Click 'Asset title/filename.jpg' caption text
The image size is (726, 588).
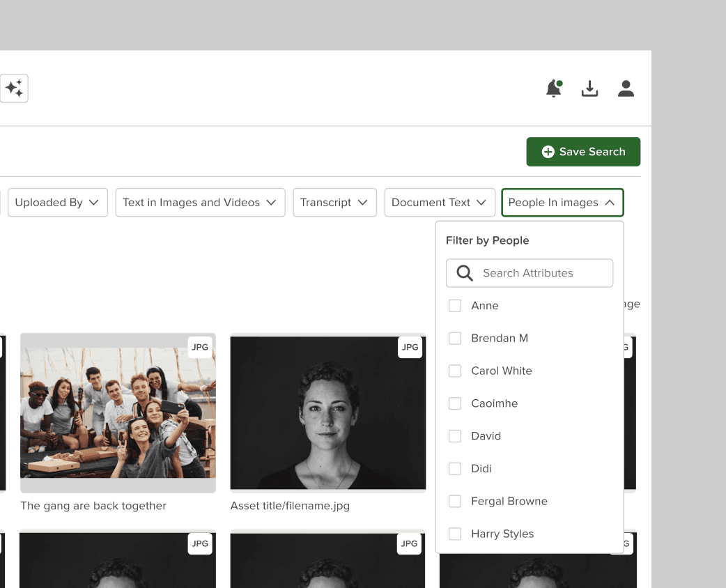290,506
